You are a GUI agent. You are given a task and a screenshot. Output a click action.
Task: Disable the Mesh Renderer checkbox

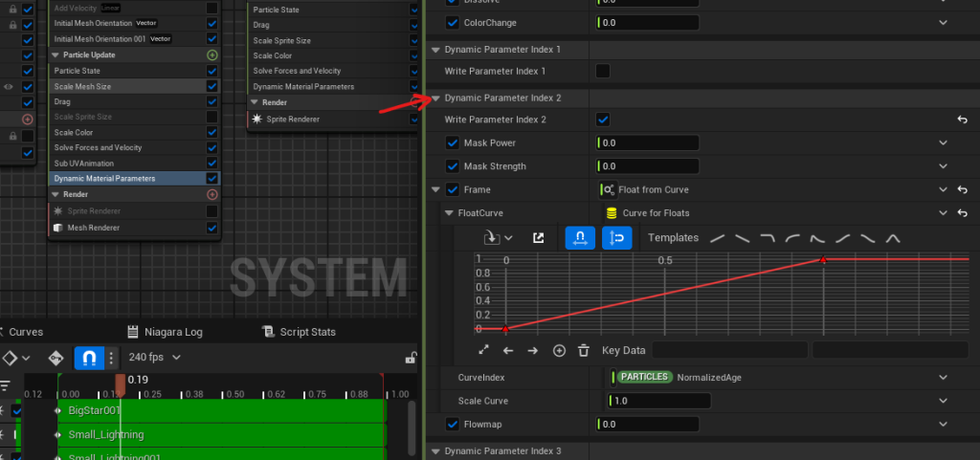212,228
